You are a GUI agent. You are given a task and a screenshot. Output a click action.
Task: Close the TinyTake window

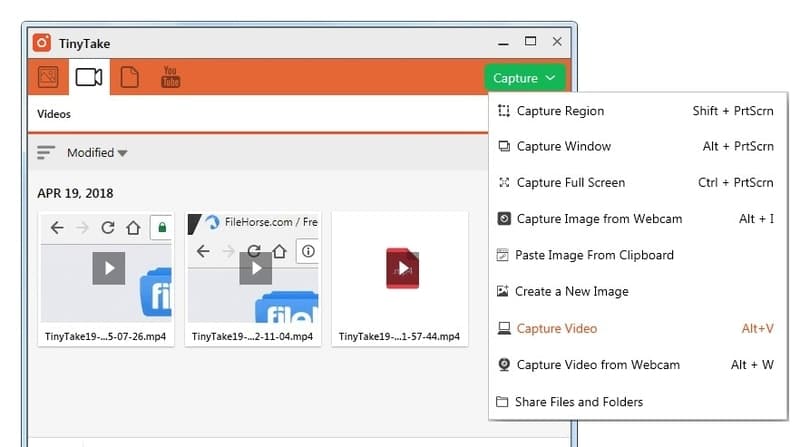pos(557,41)
